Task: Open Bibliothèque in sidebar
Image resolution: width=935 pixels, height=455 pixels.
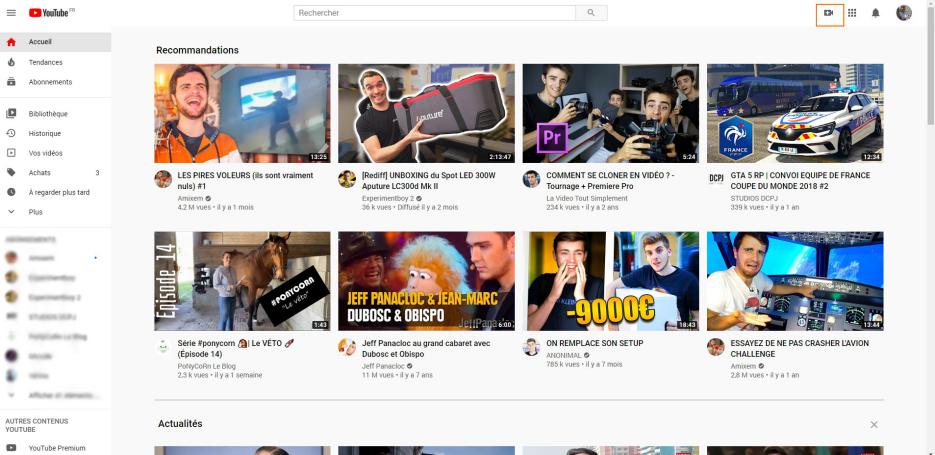Action: pyautogui.click(x=48, y=114)
